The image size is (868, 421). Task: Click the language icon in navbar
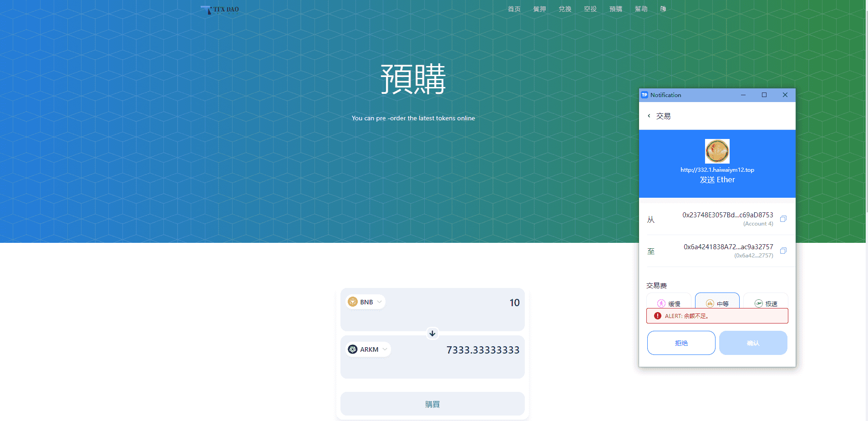(x=663, y=9)
